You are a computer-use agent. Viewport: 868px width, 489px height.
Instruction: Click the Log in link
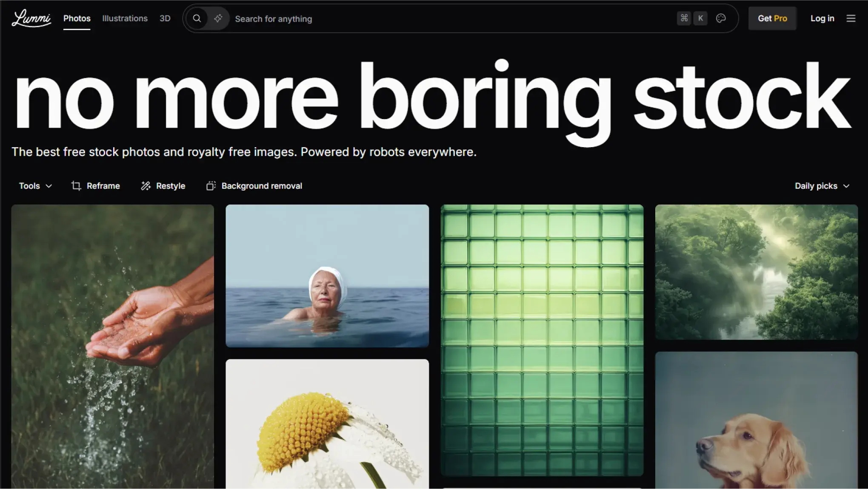(x=822, y=18)
